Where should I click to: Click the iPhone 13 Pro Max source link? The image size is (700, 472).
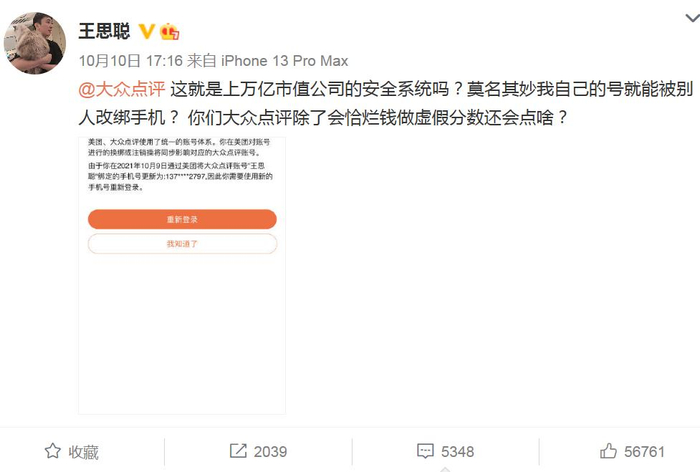click(284, 61)
